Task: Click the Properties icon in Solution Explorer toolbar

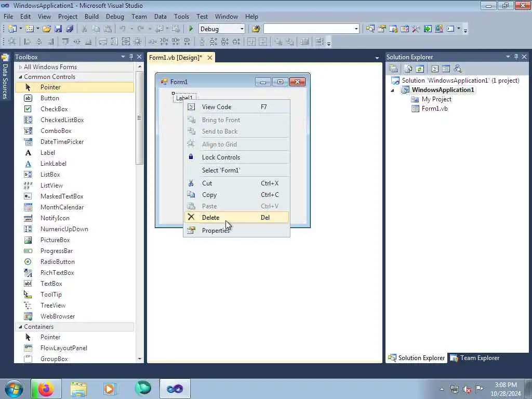Action: click(394, 69)
